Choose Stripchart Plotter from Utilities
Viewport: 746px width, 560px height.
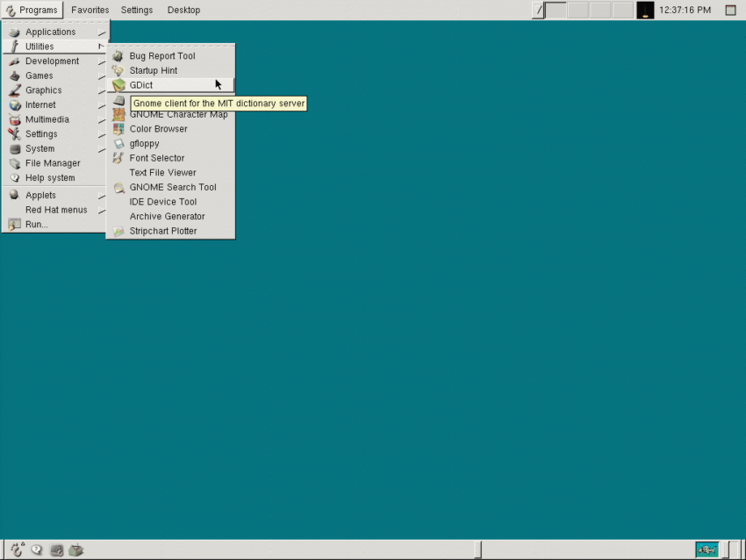[x=171, y=231]
